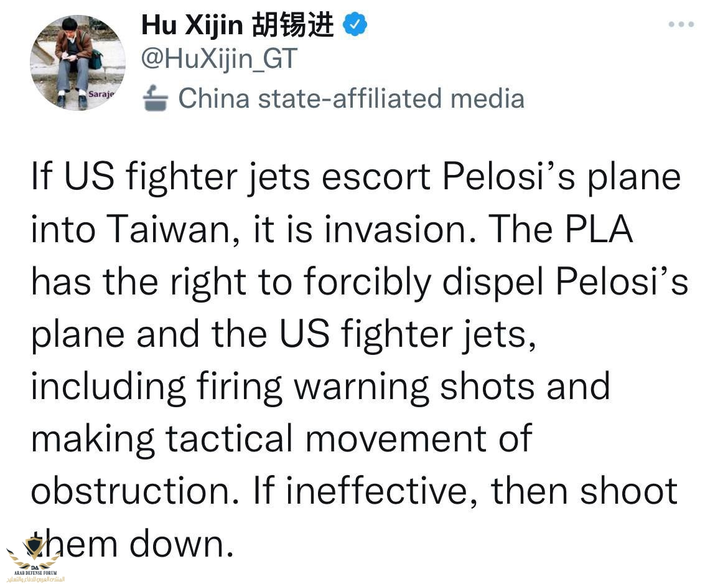Viewport: 728px width, 584px height.
Task: Click the state-affiliated media podium icon
Action: 155,98
